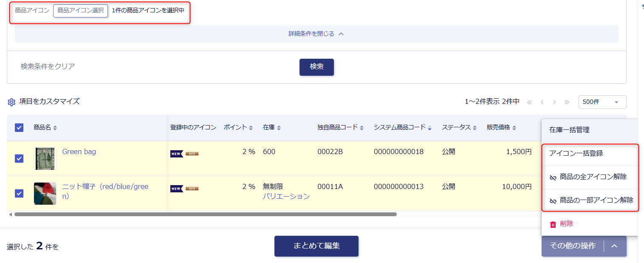Click stock value 600
The width and height of the screenshot is (644, 263).
pos(269,152)
